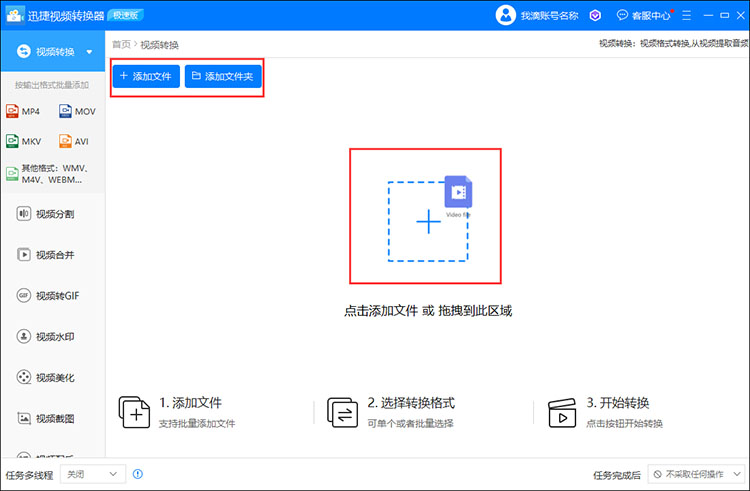Open the 任务多线程 关闭 dropdown
The width and height of the screenshot is (750, 491).
tap(93, 474)
